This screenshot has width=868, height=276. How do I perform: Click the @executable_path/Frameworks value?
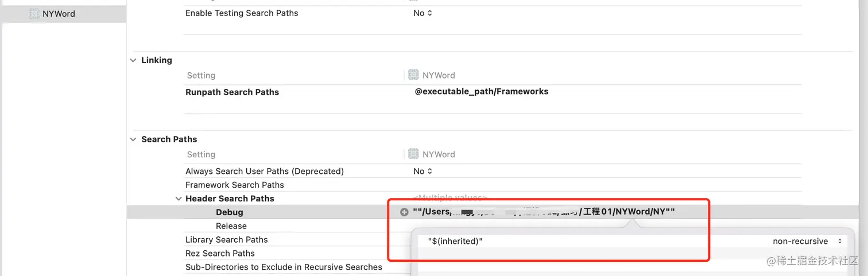point(481,92)
